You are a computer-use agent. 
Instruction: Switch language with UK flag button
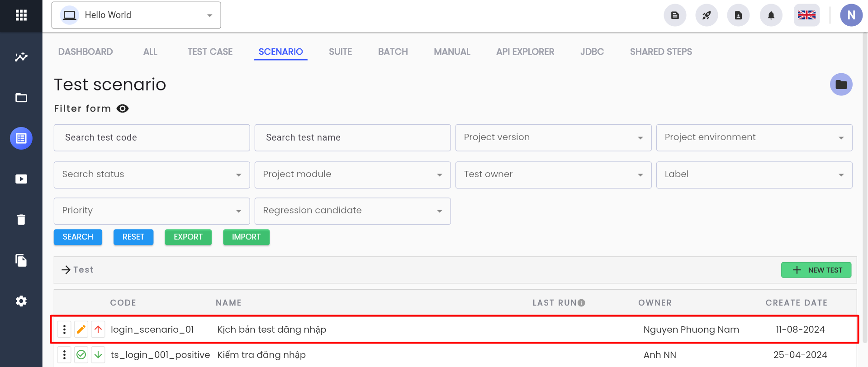(x=806, y=15)
